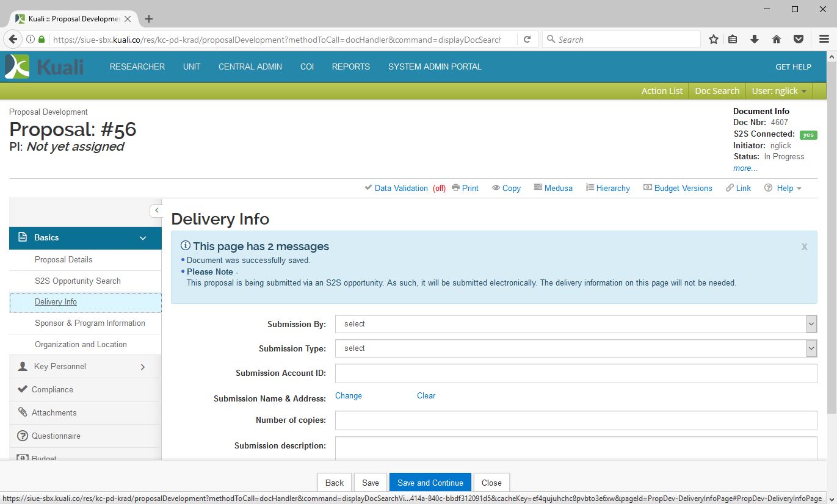Click the Kuali logo icon
This screenshot has height=504, width=837.
17,67
